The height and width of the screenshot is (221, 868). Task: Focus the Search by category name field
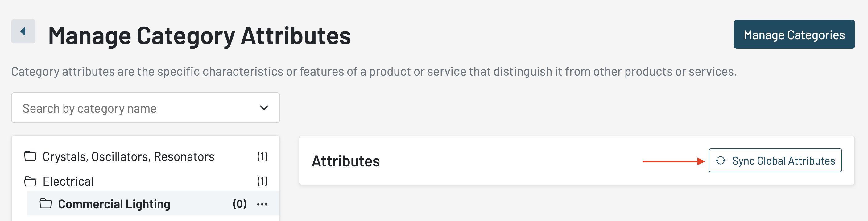coord(135,108)
